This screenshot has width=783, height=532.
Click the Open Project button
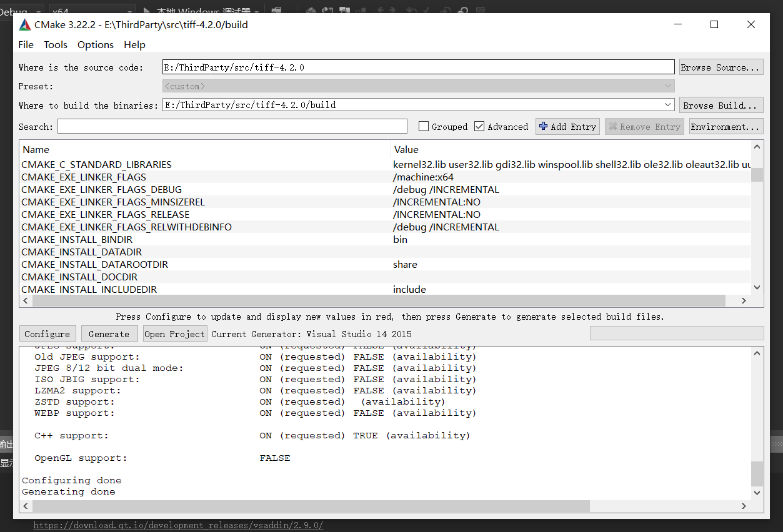coord(174,334)
